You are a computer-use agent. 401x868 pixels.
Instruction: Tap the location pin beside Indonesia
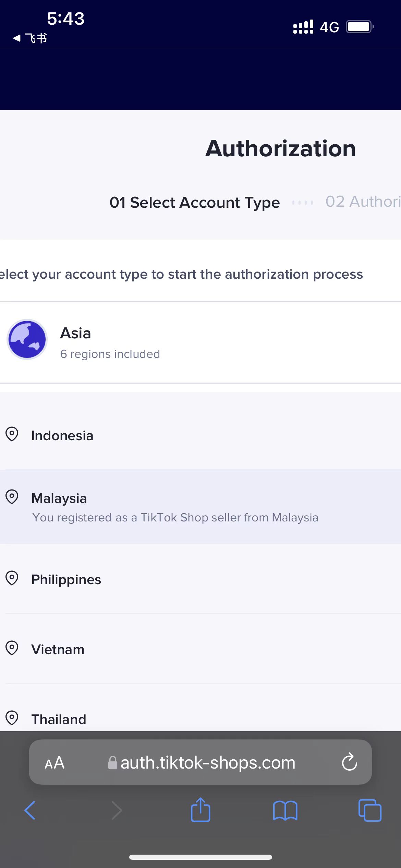point(12,434)
